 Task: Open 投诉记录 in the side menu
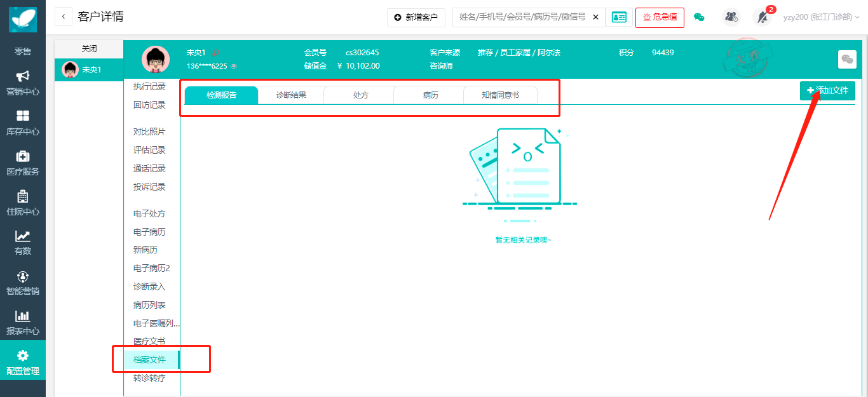point(149,187)
